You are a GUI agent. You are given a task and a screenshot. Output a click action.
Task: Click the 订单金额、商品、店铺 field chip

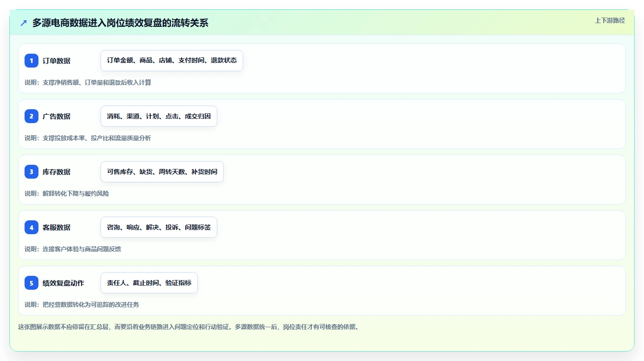point(172,61)
